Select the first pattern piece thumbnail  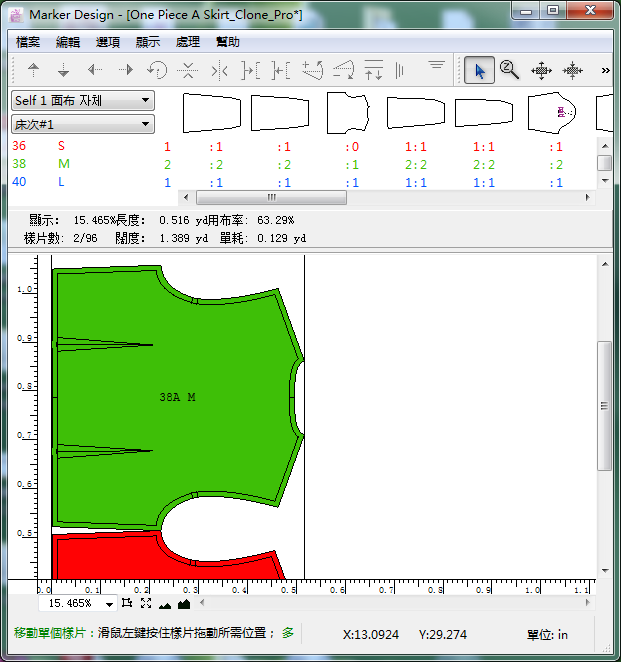(x=212, y=112)
